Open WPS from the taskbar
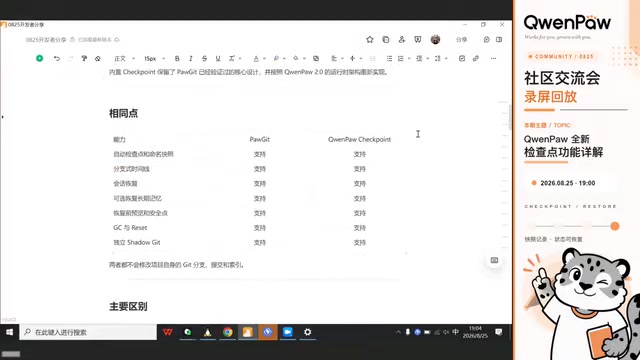Screen dimensions: 640x360 [167, 332]
